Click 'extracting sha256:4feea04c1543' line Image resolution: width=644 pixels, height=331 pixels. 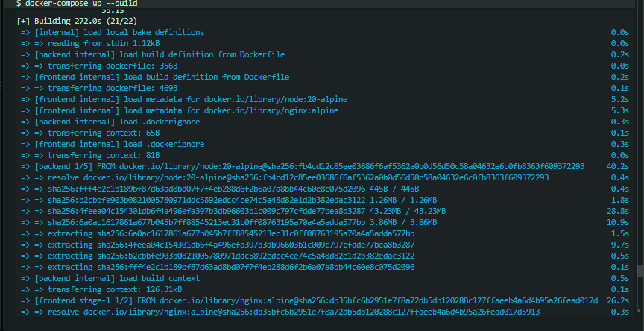pyautogui.click(x=218, y=245)
